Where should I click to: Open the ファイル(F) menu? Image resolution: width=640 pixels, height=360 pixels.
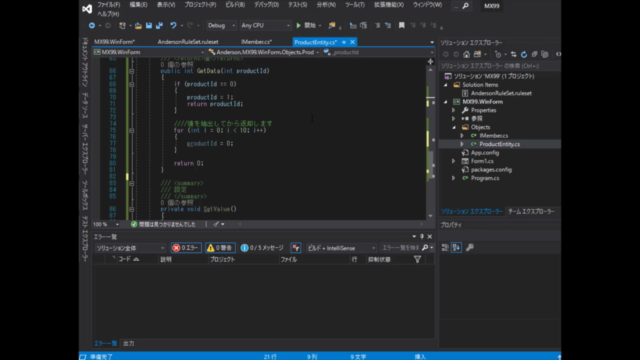coord(109,5)
